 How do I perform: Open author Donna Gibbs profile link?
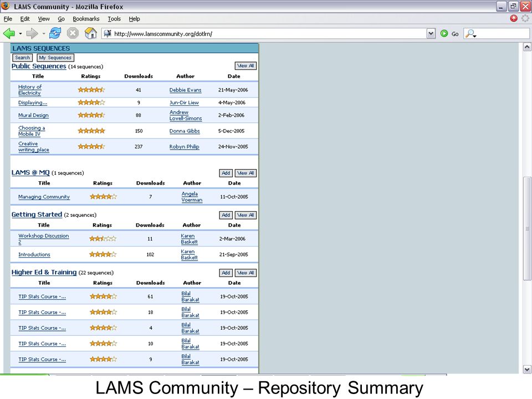click(185, 131)
